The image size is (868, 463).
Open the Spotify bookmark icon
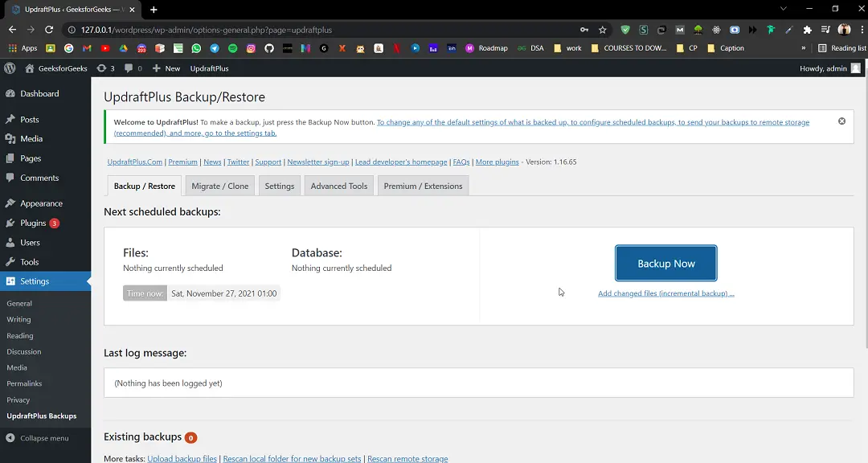pyautogui.click(x=233, y=48)
